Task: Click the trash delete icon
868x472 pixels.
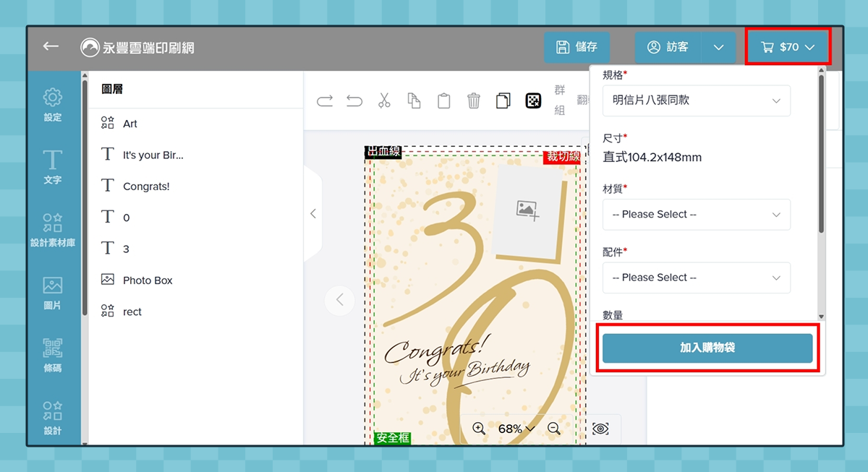Action: (x=474, y=100)
